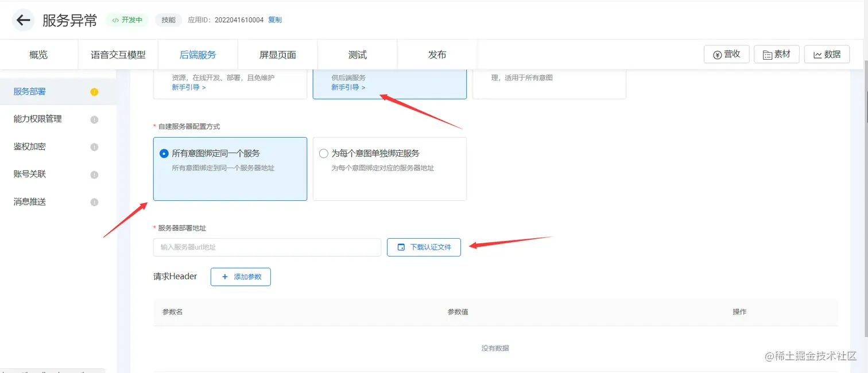This screenshot has height=373, width=868.
Task: Select 账号关联 in the sidebar
Action: (x=30, y=174)
